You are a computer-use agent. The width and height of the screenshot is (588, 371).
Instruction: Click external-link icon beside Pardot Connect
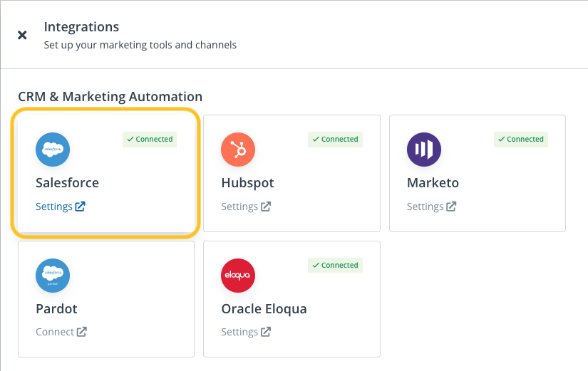click(x=82, y=332)
